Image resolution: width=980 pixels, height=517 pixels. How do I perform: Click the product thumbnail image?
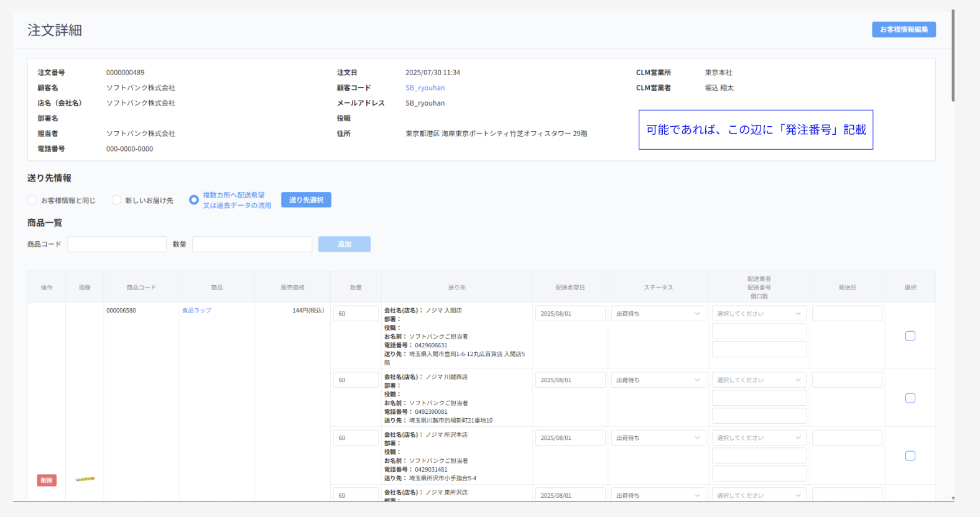(85, 479)
